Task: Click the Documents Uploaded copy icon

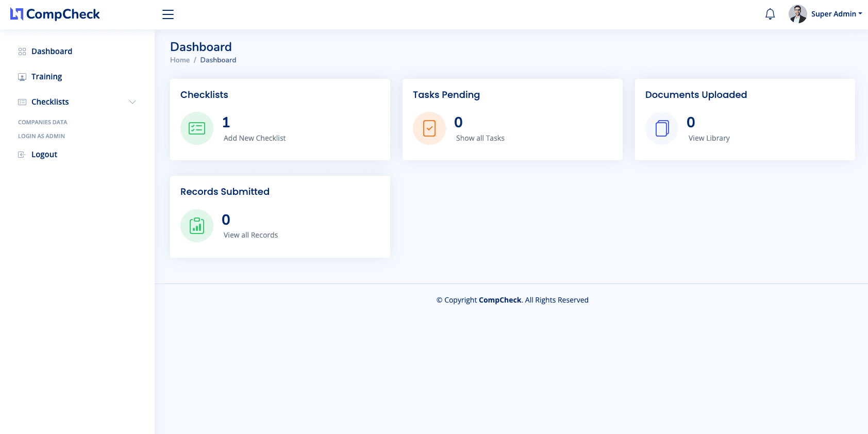Action: [662, 128]
